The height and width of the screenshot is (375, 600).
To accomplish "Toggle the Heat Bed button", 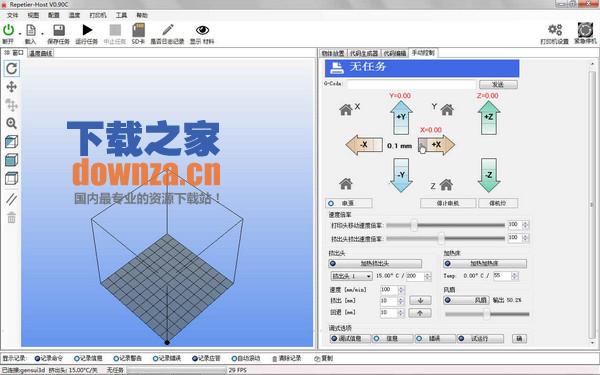I will [485, 263].
